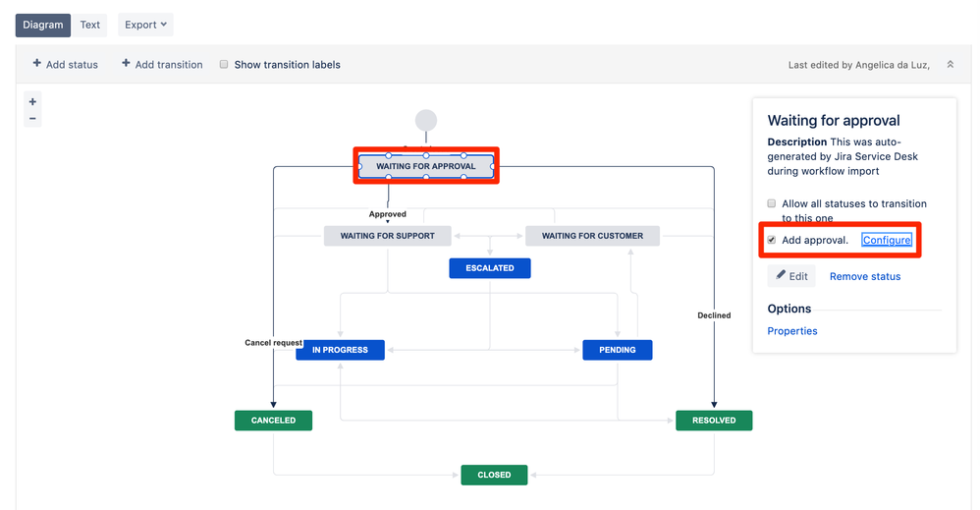Open the Properties link under Options
This screenshot has height=510, width=980.
[x=791, y=331]
